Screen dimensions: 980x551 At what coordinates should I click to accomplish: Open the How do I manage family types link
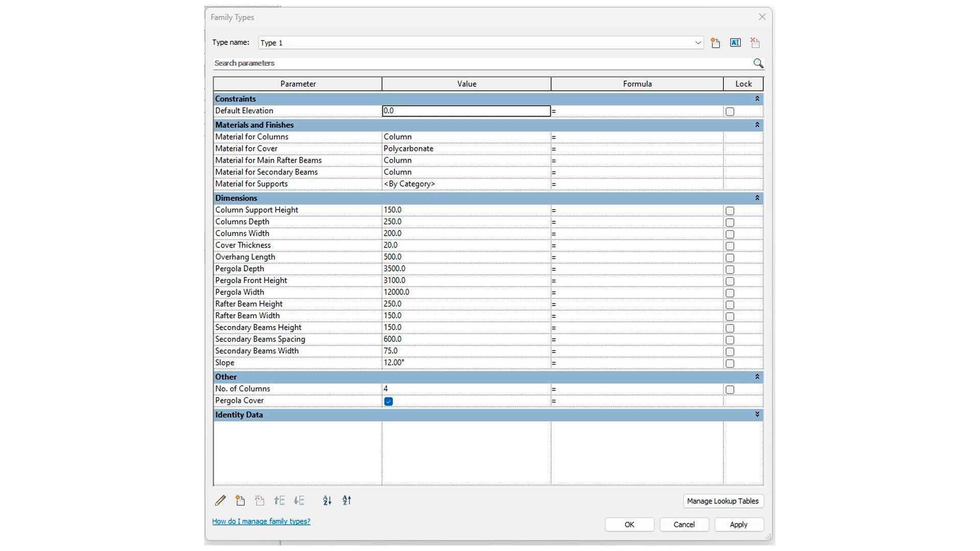pyautogui.click(x=261, y=521)
